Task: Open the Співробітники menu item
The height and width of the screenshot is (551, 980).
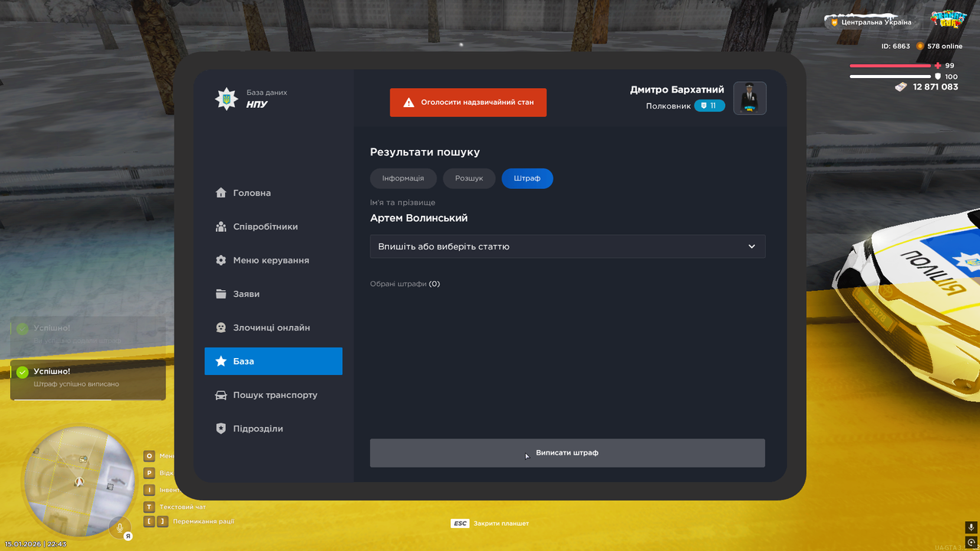Action: (273, 227)
